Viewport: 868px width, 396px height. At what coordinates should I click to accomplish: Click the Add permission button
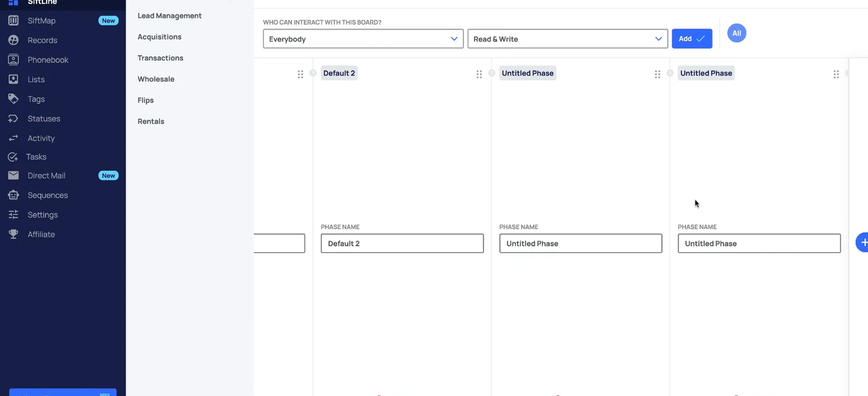[x=692, y=39]
